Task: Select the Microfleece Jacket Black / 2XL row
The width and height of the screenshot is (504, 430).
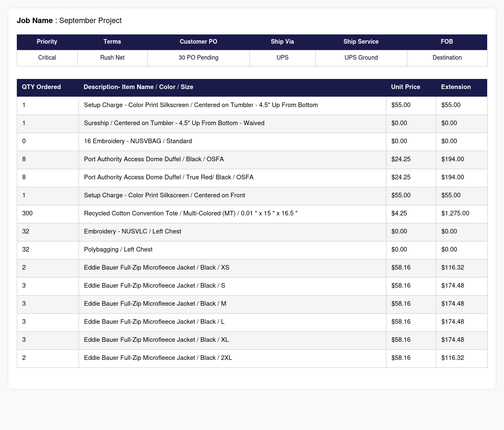Action: [252, 358]
